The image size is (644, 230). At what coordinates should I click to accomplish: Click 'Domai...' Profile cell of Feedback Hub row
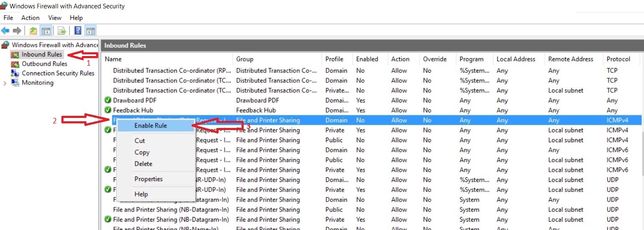[337, 110]
